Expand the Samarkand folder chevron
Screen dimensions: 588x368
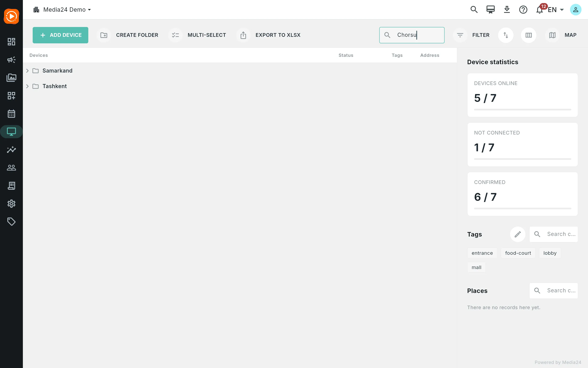pos(27,71)
